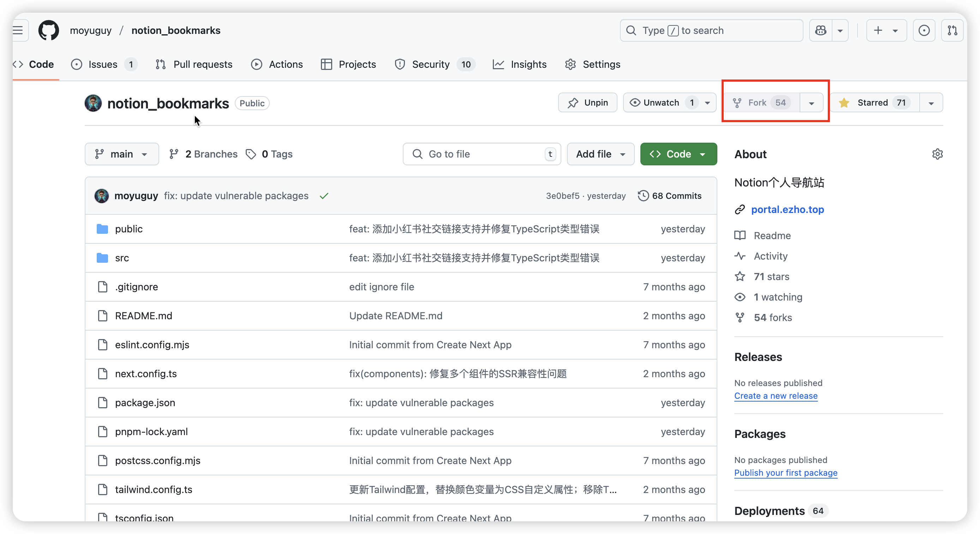
Task: Click Publish your first package link
Action: coord(785,473)
